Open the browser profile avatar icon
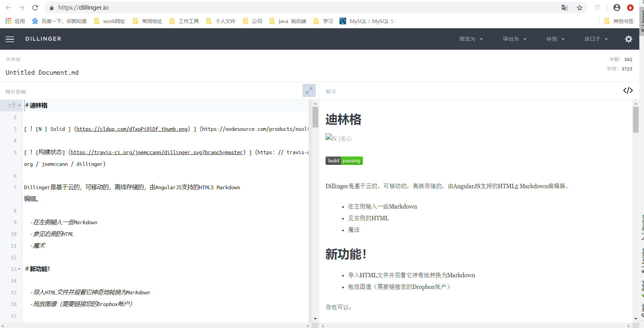 coord(617,8)
